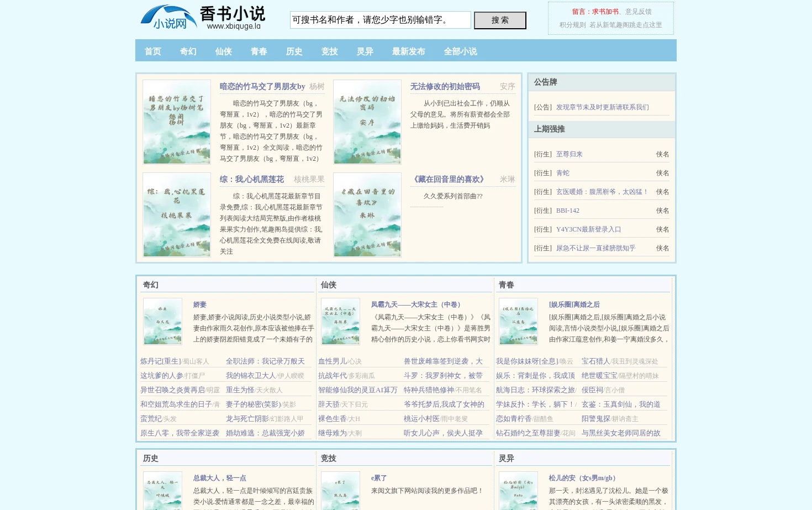Open novel 婚劫难逃：总裁强宠小娇
Viewport: 812px width, 510px height.
265,433
